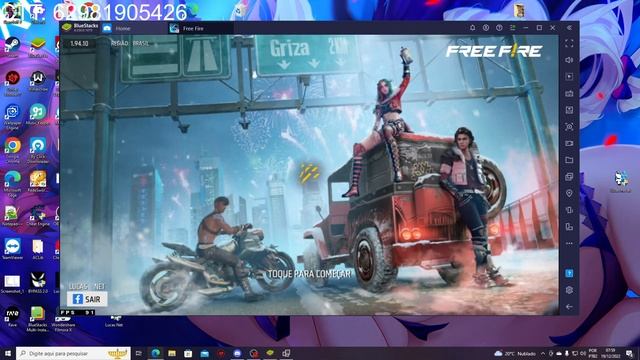Open the blue help icon in sidebar
Viewport: 640px width, 360px height.
[569, 273]
